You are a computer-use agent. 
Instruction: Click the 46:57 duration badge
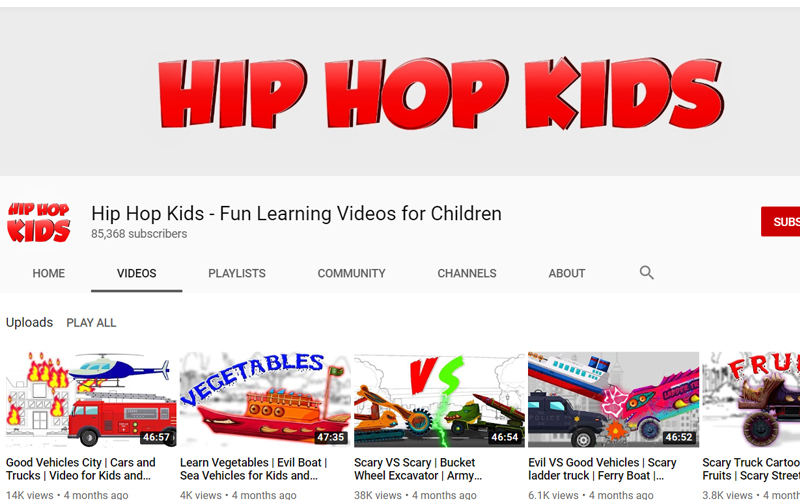(156, 437)
